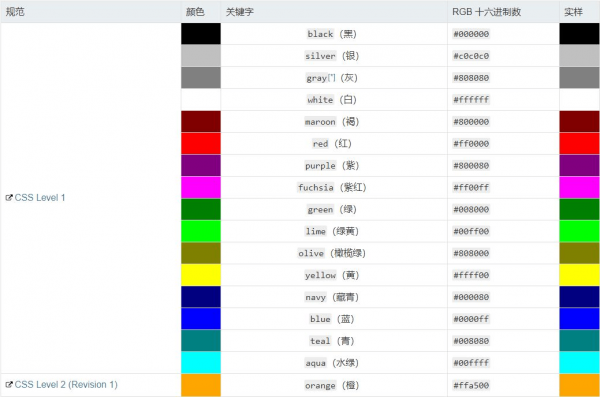The height and width of the screenshot is (397, 600).
Task: Select the silver keyword code text
Action: pyautogui.click(x=320, y=56)
